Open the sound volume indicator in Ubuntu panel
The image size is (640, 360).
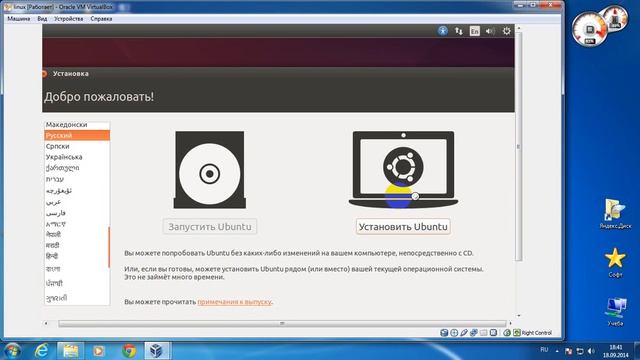coord(490,31)
